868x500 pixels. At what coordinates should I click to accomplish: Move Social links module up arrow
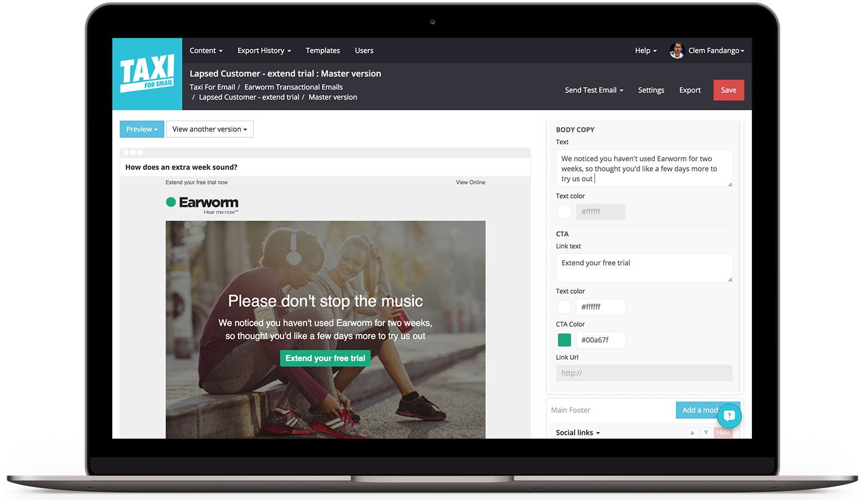[x=692, y=433]
